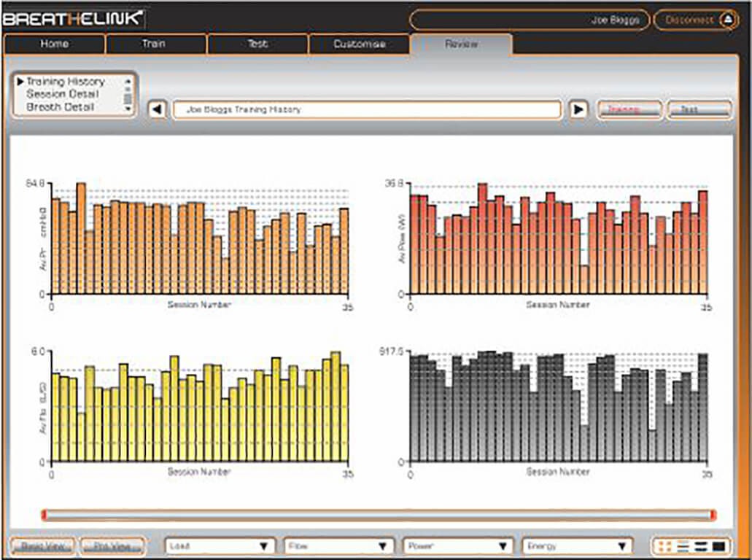752x560 pixels.
Task: Select Session Detail in the list
Action: tap(62, 94)
